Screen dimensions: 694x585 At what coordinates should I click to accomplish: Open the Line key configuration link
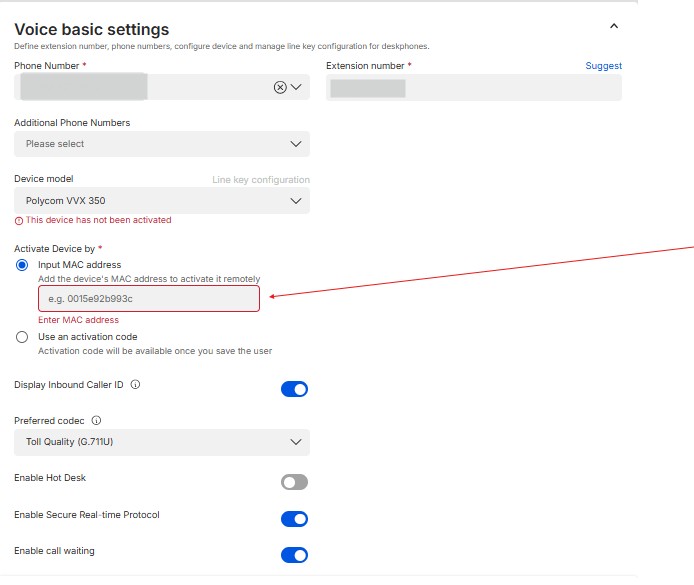(x=260, y=180)
